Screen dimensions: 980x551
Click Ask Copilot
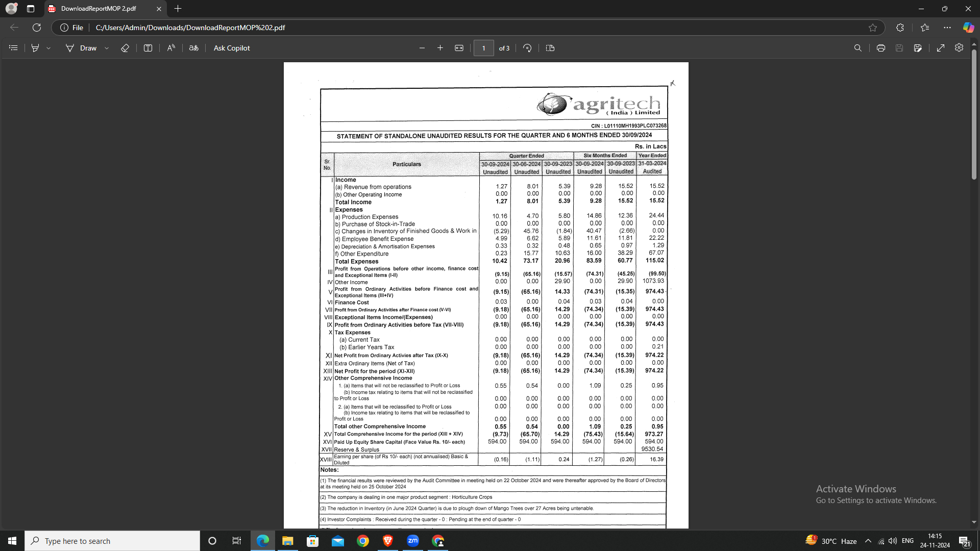(232, 48)
